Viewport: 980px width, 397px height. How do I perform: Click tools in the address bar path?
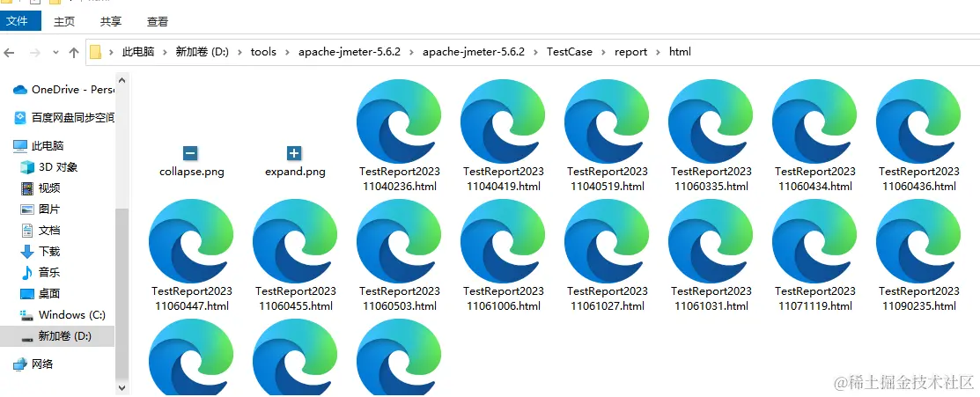[263, 52]
